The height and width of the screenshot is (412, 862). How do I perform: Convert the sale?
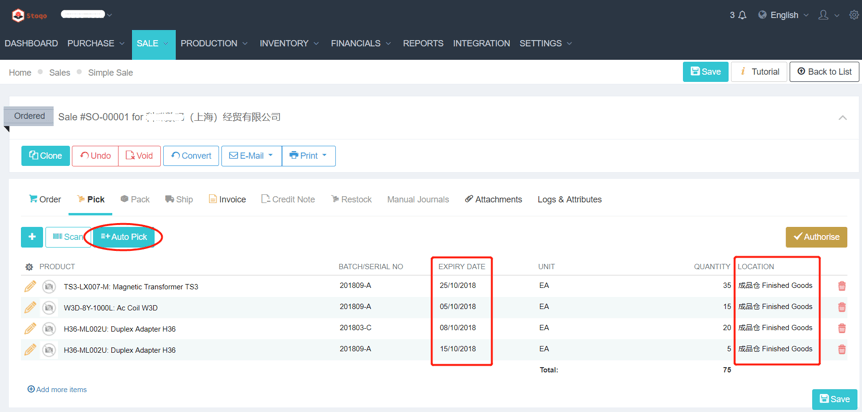[191, 156]
